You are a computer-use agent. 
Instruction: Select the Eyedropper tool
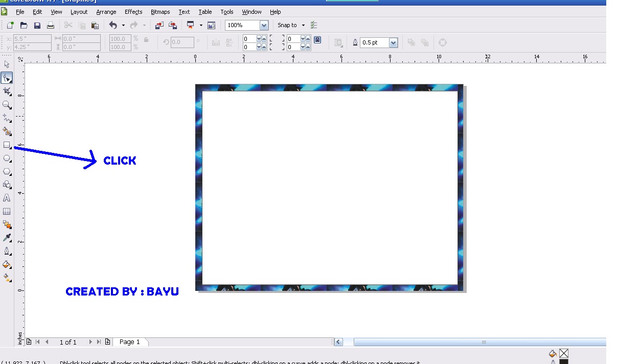[7, 238]
